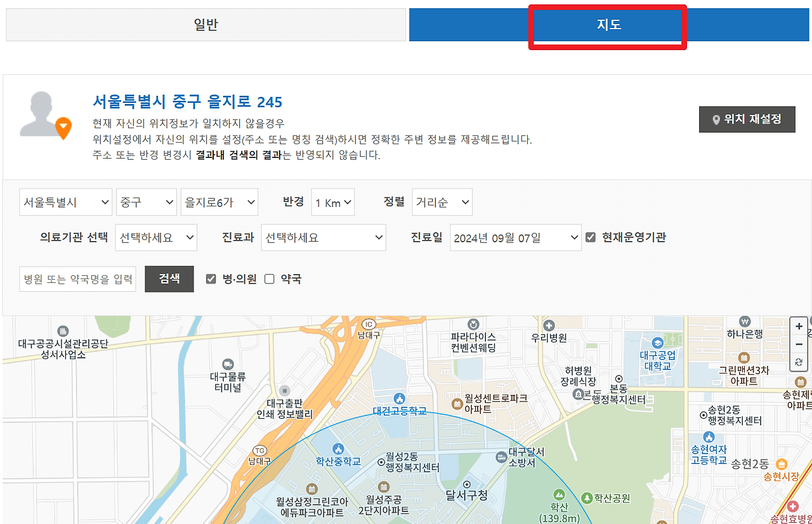Image resolution: width=812 pixels, height=524 pixels.
Task: Click the 대구공업대학교 map icon
Action: [x=657, y=343]
